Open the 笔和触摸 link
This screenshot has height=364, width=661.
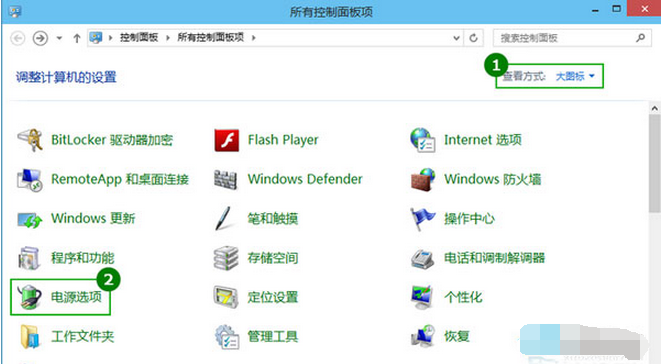point(273,218)
